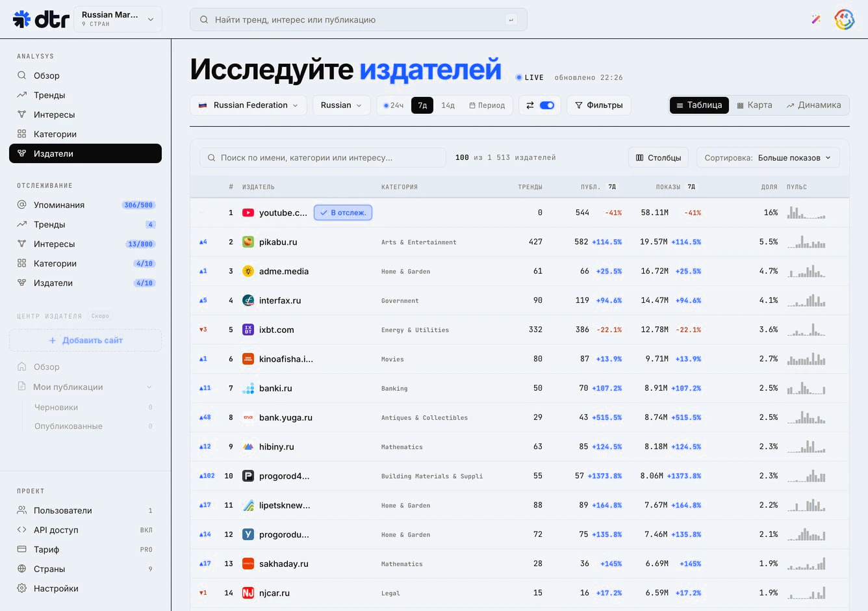The height and width of the screenshot is (611, 868).
Task: Open Обзор in the Analysys menu
Action: coord(85,75)
